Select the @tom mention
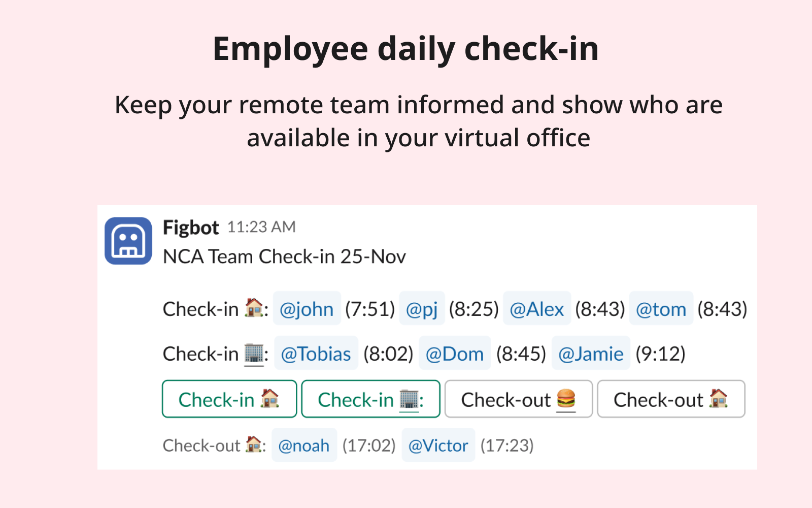Image resolution: width=812 pixels, height=508 pixels. 661,309
